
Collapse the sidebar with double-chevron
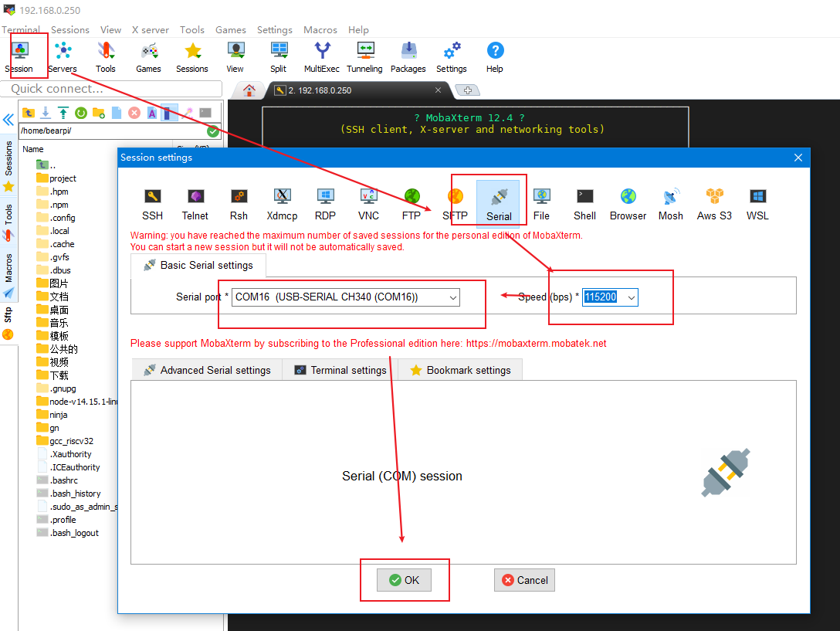pyautogui.click(x=8, y=120)
